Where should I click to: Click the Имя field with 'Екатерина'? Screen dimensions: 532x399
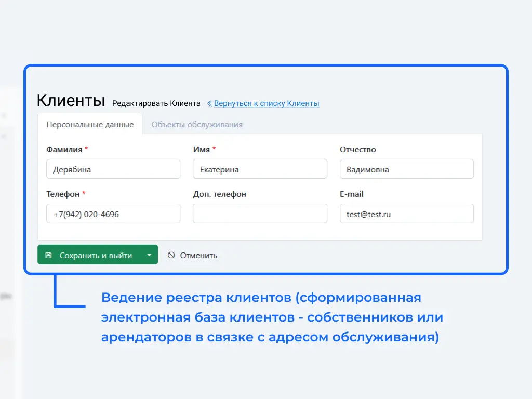coord(260,169)
